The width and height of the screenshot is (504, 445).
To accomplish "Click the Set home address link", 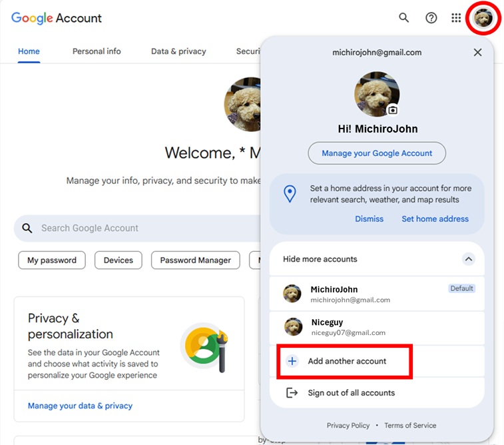I will [435, 219].
